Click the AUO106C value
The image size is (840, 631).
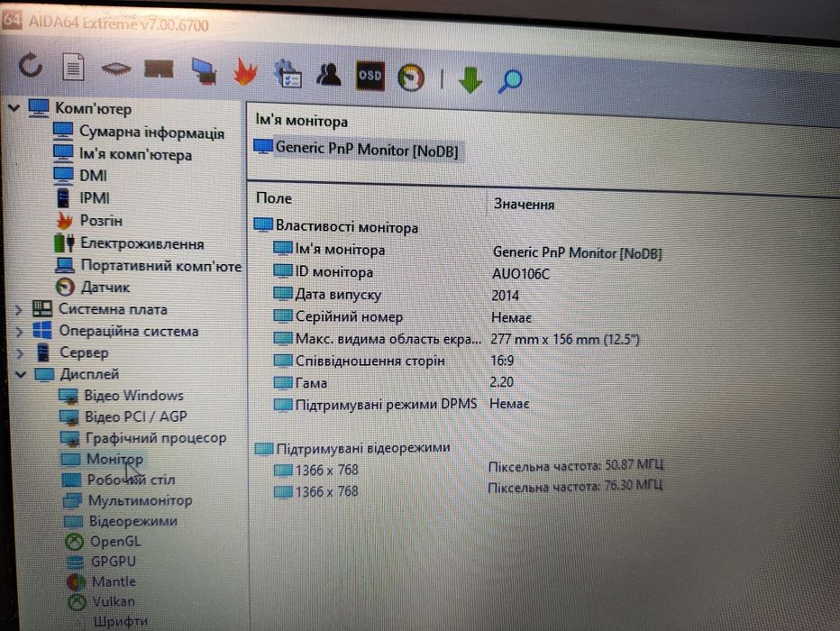[521, 274]
